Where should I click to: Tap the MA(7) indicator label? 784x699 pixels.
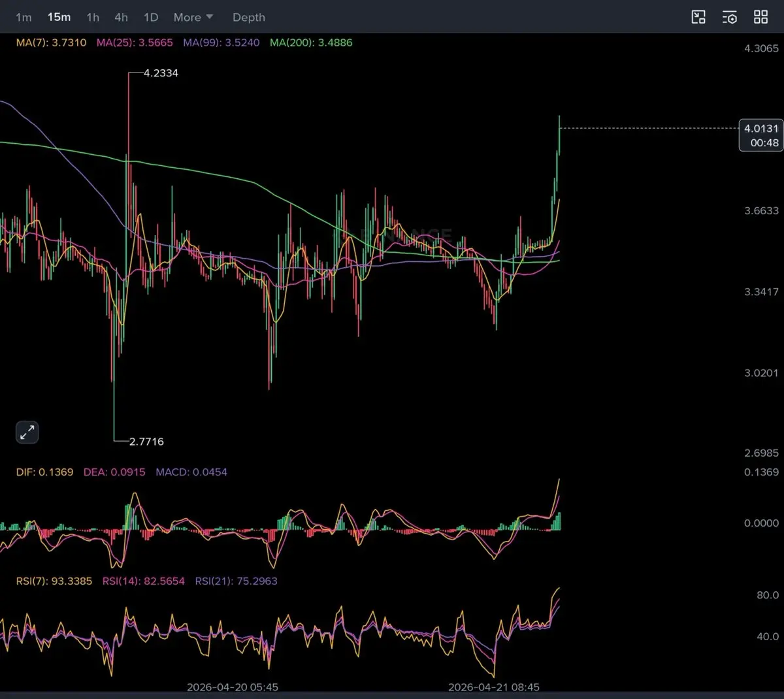point(51,42)
